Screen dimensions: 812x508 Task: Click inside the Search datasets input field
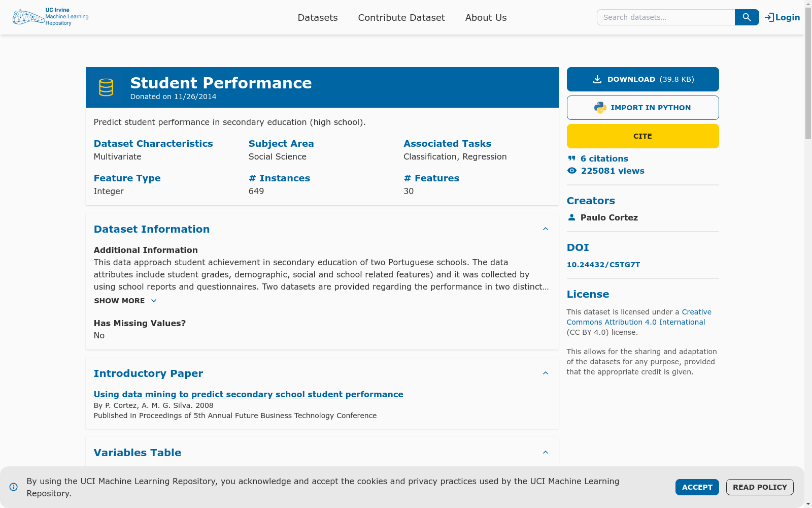(665, 17)
